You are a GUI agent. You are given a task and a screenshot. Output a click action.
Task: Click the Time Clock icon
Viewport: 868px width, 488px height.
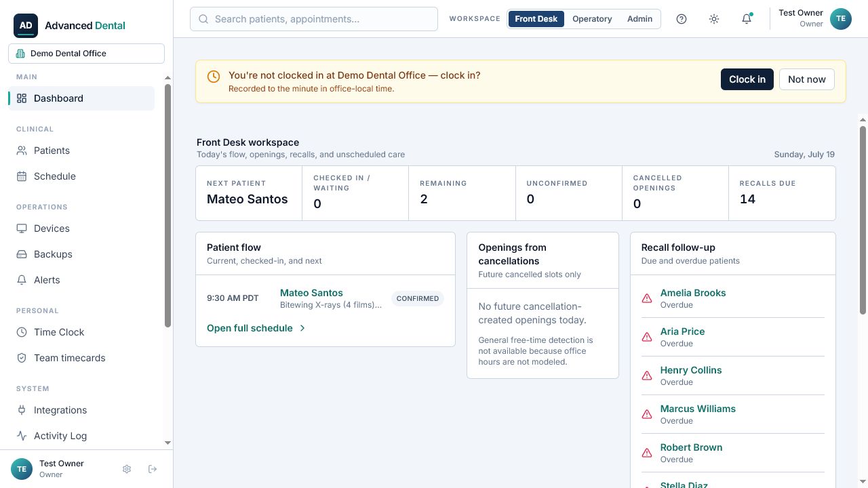click(x=22, y=332)
